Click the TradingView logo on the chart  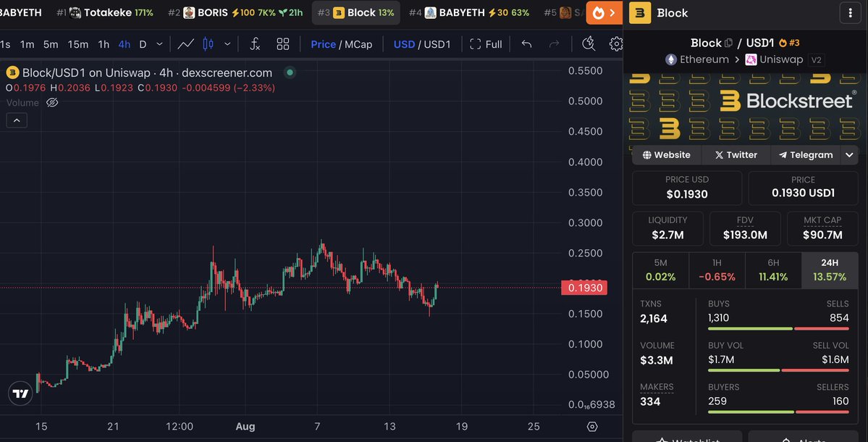(x=20, y=393)
